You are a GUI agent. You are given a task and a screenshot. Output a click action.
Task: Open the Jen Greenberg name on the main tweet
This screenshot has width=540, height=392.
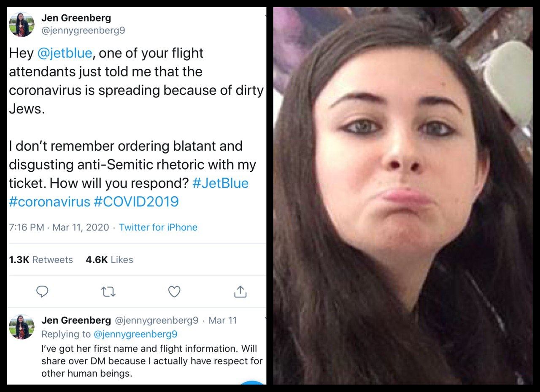[76, 18]
